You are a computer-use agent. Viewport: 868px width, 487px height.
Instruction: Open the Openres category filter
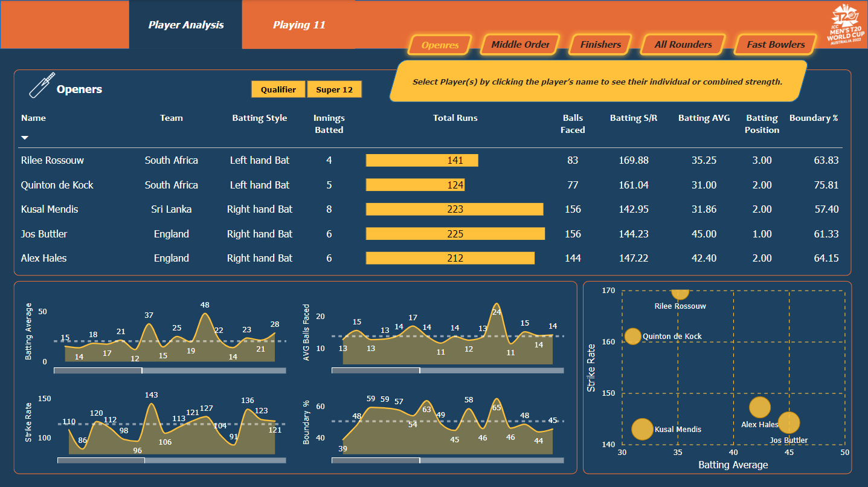(440, 44)
